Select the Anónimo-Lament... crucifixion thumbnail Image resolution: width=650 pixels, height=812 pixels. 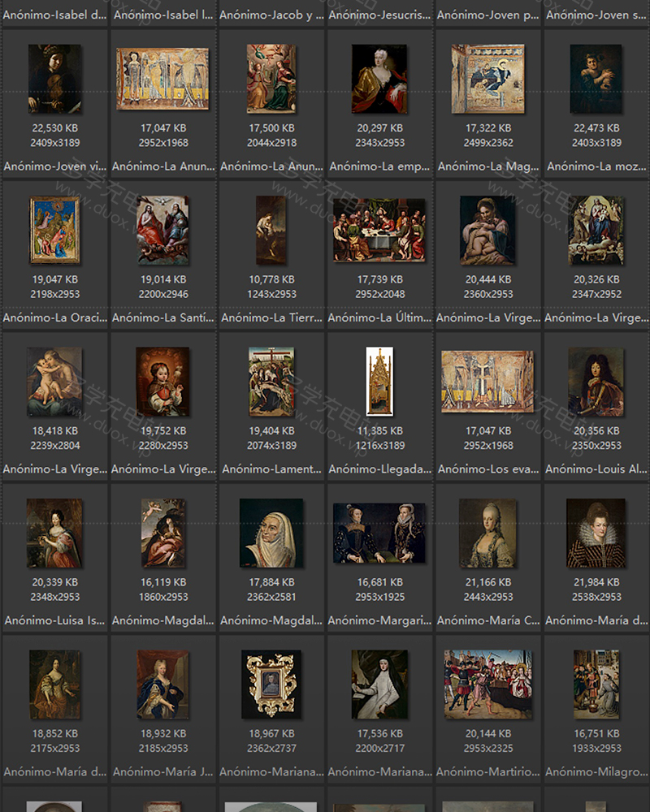point(271,382)
